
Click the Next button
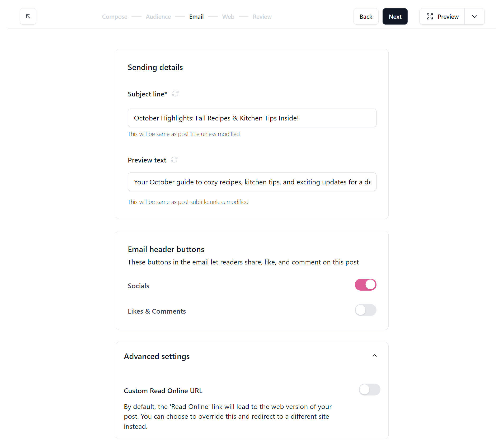coord(395,16)
